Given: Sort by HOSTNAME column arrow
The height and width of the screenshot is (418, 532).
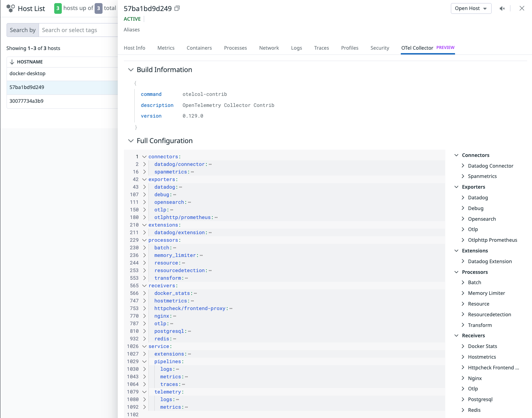Looking at the screenshot, I should pos(12,62).
